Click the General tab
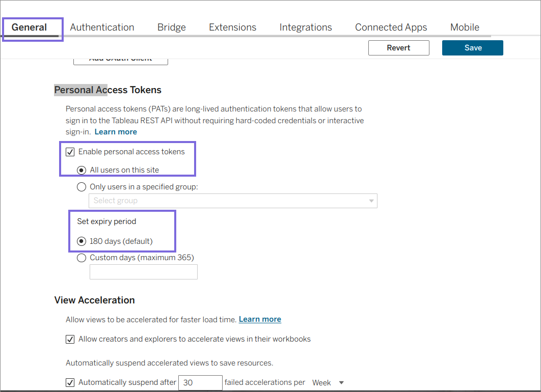Screen dimensions: 541x392 click(x=30, y=27)
